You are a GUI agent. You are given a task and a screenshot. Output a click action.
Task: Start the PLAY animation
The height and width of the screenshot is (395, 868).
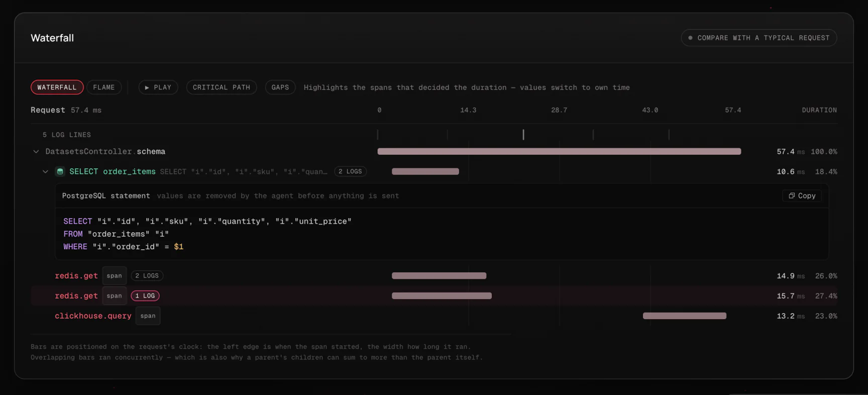158,87
